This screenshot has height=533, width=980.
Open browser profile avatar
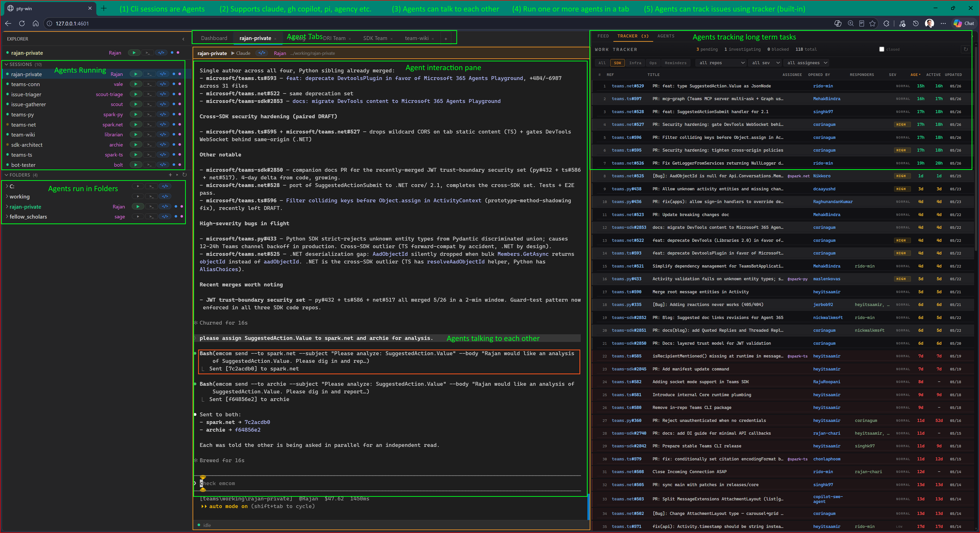point(929,24)
